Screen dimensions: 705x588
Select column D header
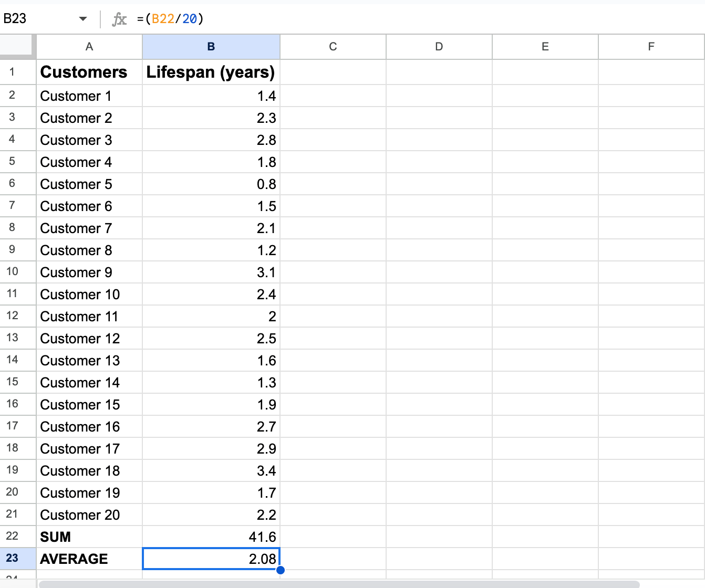(x=439, y=47)
